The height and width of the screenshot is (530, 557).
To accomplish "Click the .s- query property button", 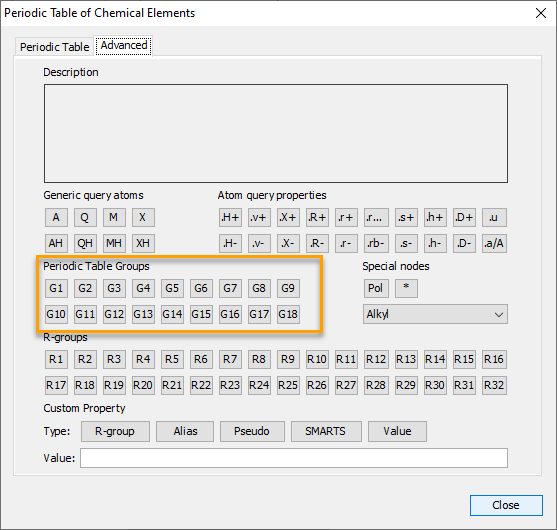I will pyautogui.click(x=406, y=243).
